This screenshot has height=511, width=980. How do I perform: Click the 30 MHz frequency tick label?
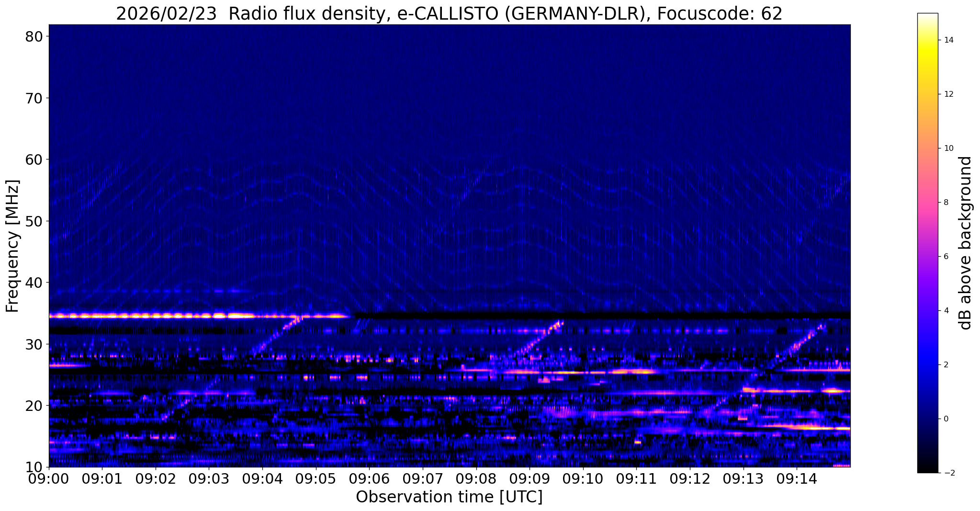[33, 344]
